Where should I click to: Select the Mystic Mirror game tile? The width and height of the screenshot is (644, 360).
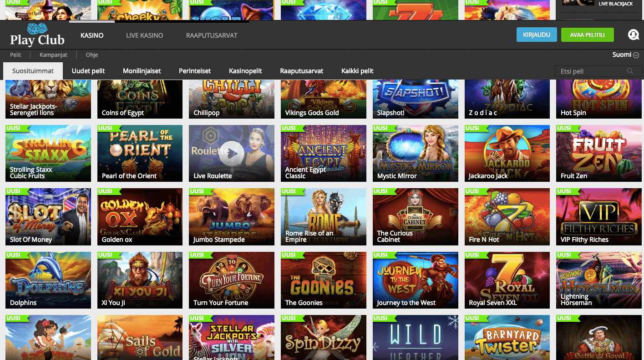click(415, 153)
